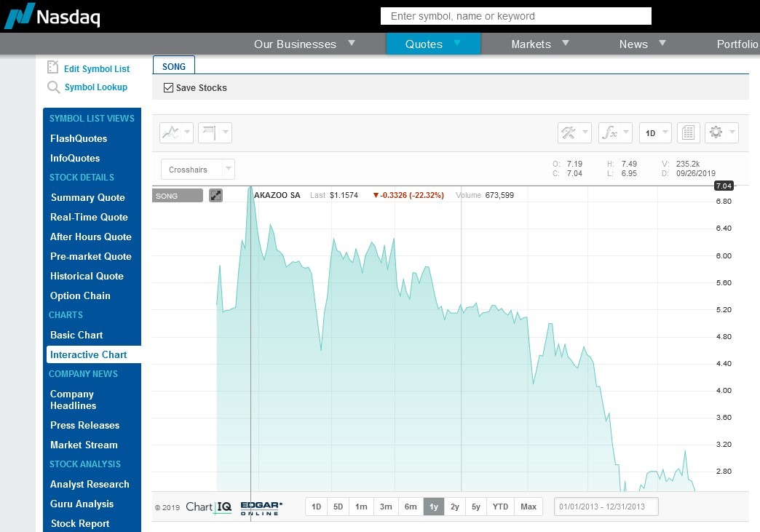The image size is (760, 532).
Task: Open the Markets menu
Action: click(x=531, y=44)
